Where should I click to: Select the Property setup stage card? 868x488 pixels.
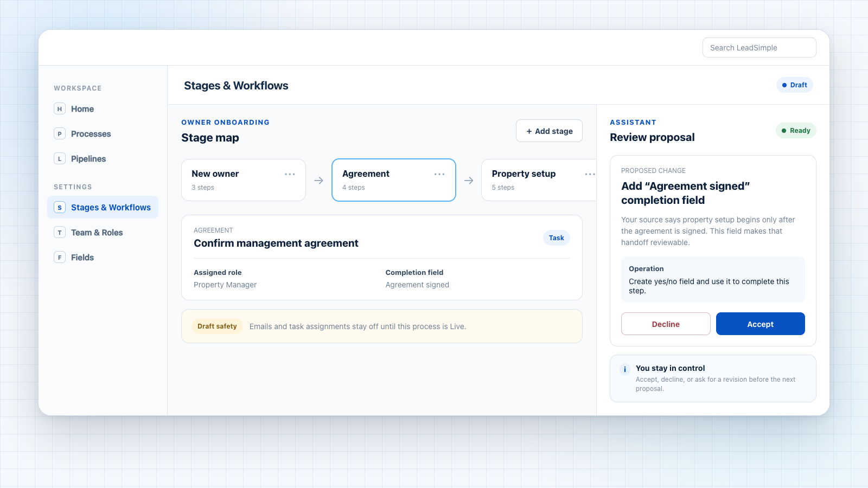tap(539, 180)
